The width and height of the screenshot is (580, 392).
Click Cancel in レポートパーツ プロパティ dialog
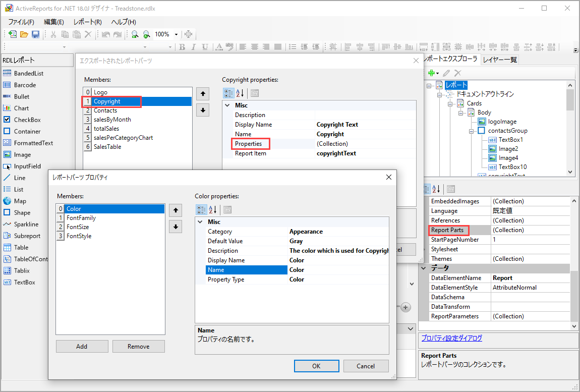366,366
